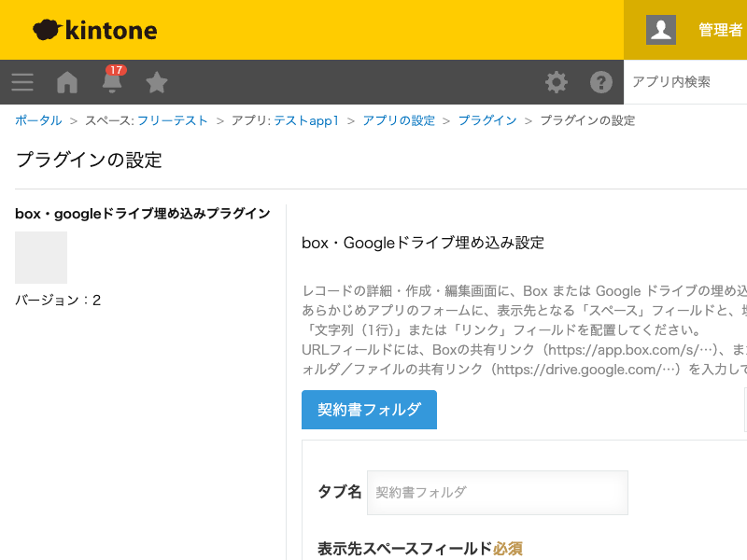This screenshot has height=560, width=747.
Task: Select the 契約書フォルダ tab
Action: point(369,410)
